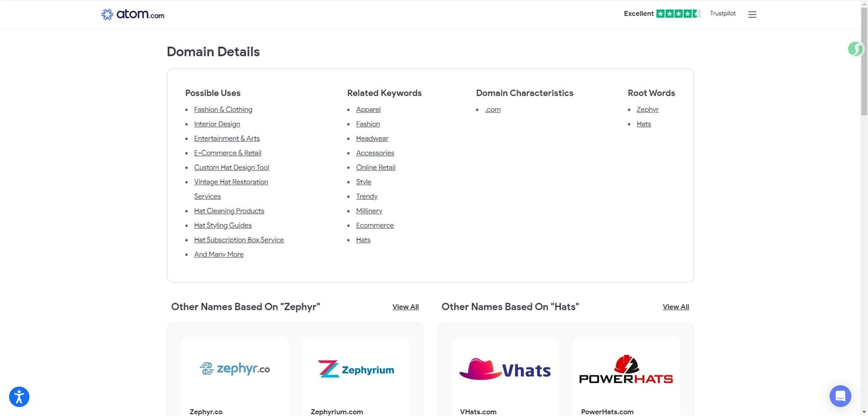This screenshot has height=416, width=868.
Task: Open the Hat Styling Guides link
Action: 223,225
